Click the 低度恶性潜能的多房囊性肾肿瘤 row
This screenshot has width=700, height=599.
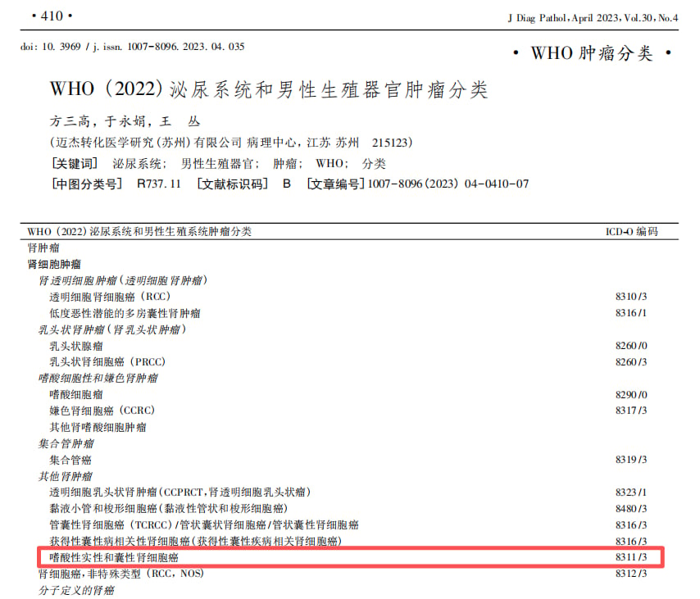[125, 313]
